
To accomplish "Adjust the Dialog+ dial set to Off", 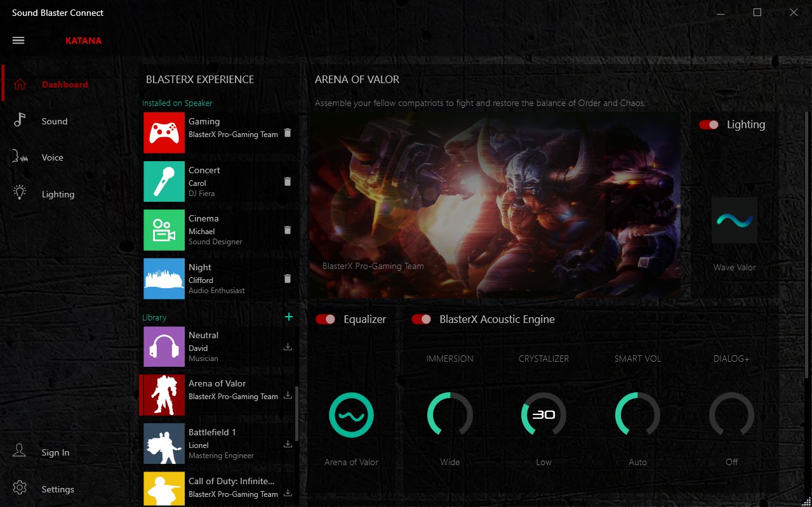I will tap(732, 415).
